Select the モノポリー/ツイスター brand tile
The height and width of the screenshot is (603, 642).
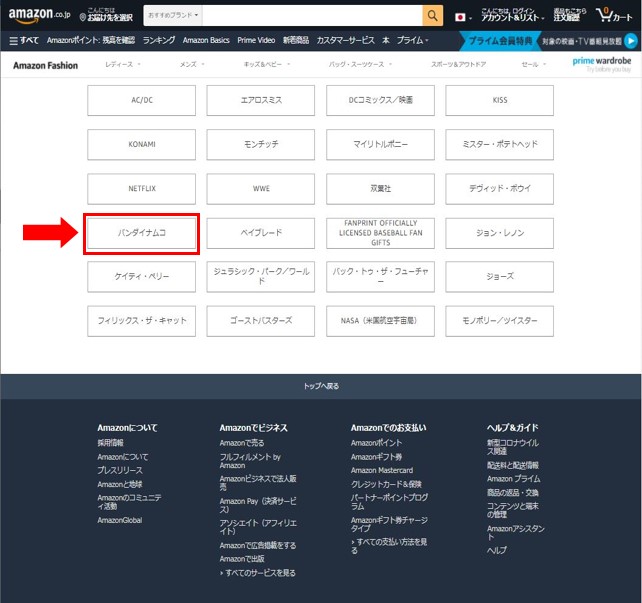tap(500, 321)
